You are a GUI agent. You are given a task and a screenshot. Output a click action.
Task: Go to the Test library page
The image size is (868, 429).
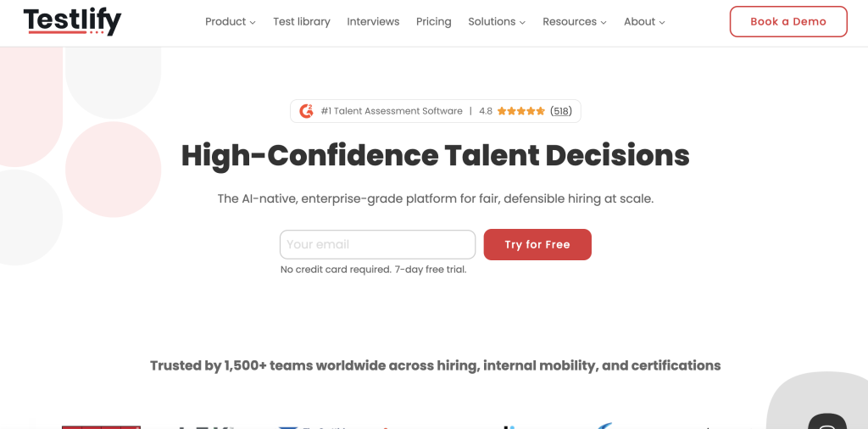click(x=302, y=22)
